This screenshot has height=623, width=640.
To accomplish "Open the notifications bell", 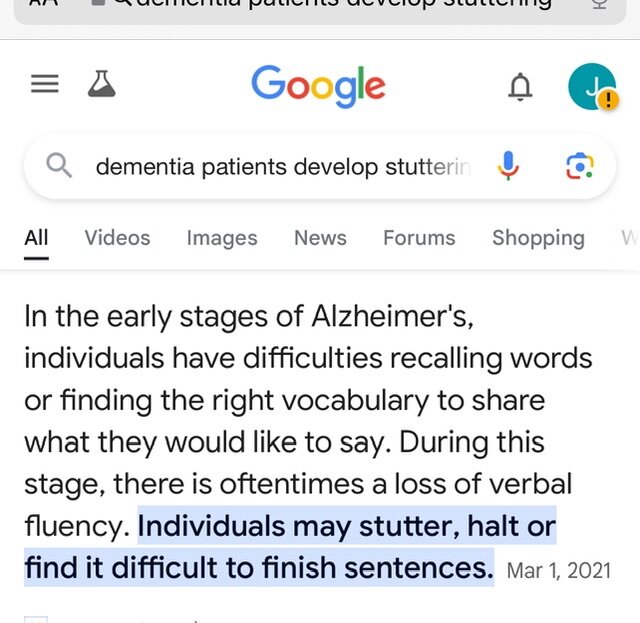I will 520,87.
